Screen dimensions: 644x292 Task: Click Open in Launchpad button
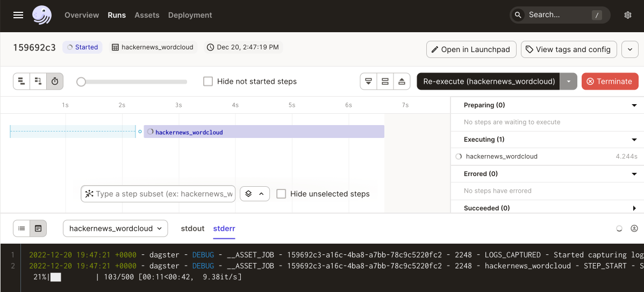[471, 49]
